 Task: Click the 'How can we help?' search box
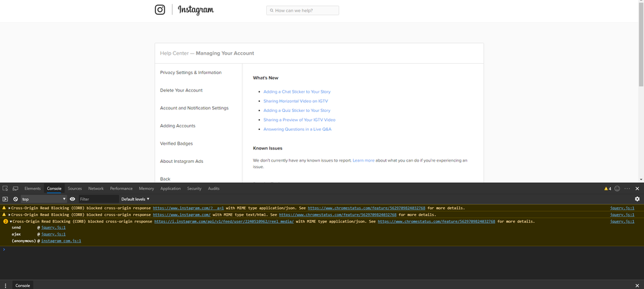point(303,10)
